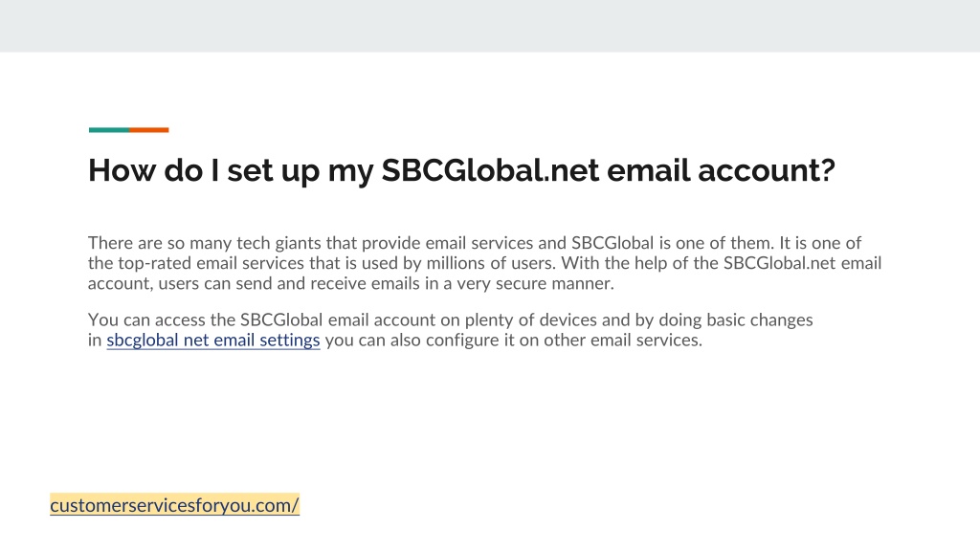Click the words 'email account?' in the heading
Viewport: 980px width, 551px height.
coord(722,170)
